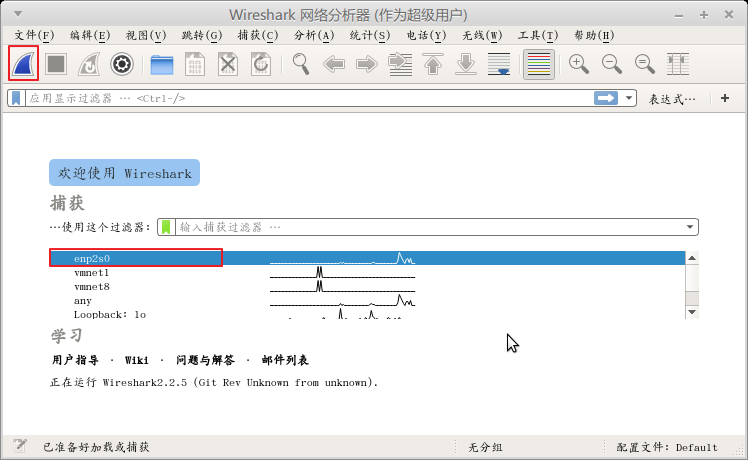Screen dimensions: 748x460
Task: Open the 视图(V) menu
Action: click(146, 35)
